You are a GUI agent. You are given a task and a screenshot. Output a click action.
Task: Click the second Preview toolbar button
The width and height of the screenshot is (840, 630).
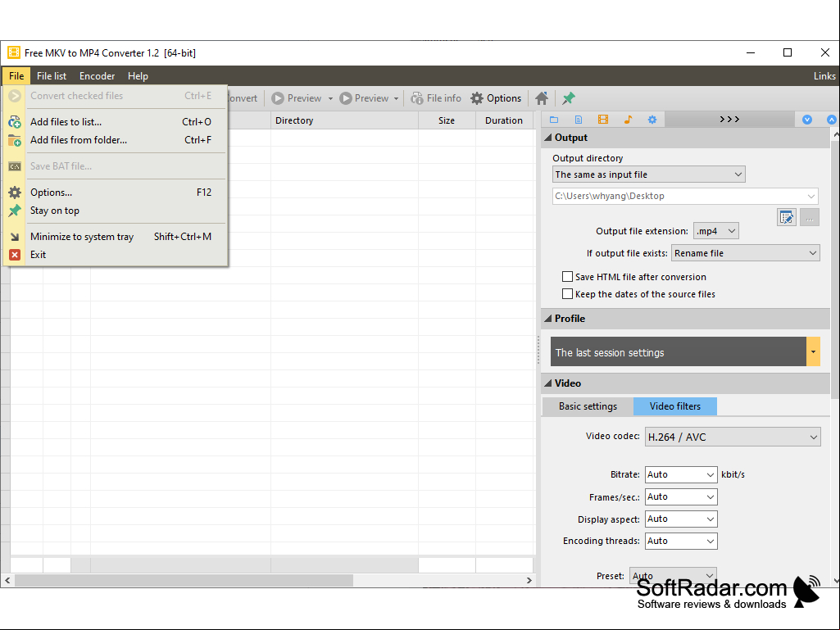[x=364, y=98]
